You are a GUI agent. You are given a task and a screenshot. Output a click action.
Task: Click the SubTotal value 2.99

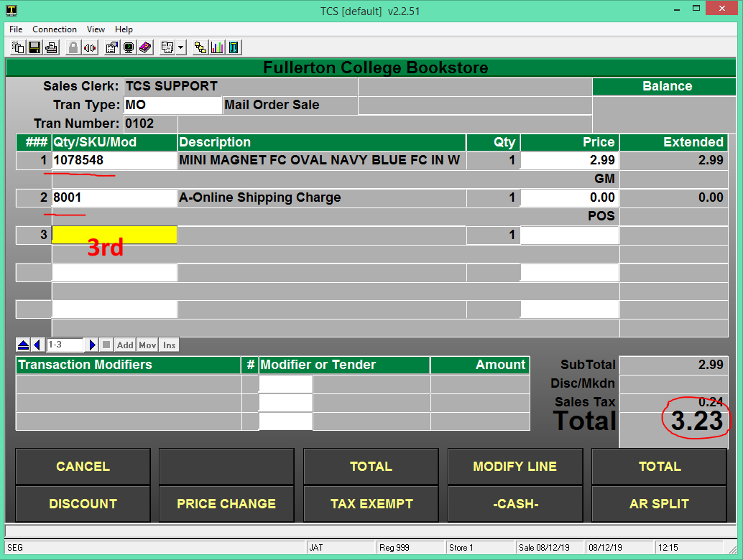pos(710,365)
